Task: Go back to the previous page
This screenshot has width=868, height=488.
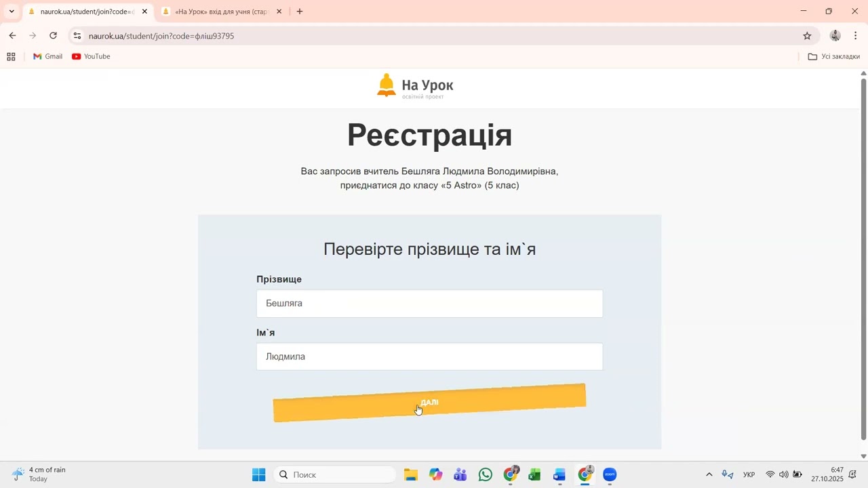Action: (12, 36)
